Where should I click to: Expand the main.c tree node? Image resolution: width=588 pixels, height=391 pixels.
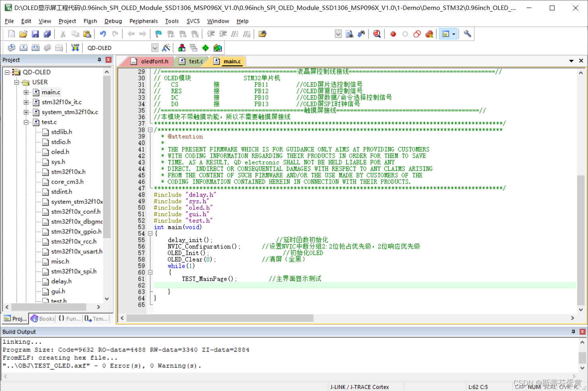pyautogui.click(x=26, y=92)
